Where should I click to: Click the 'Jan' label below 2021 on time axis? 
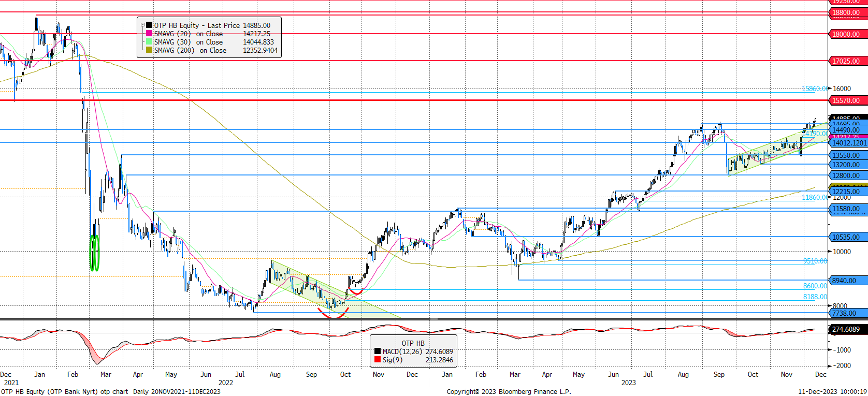[39, 374]
